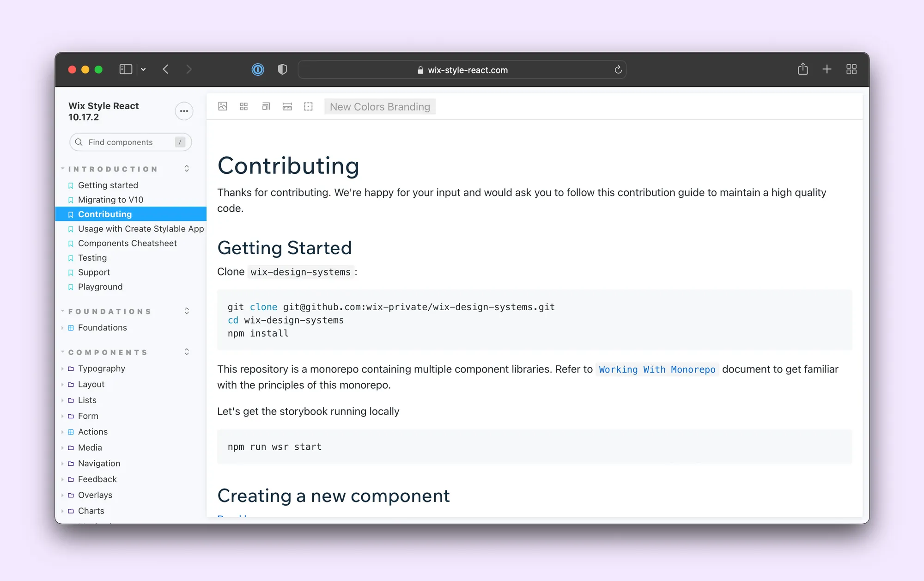Reload the page with refresh icon
924x581 pixels.
(x=618, y=70)
